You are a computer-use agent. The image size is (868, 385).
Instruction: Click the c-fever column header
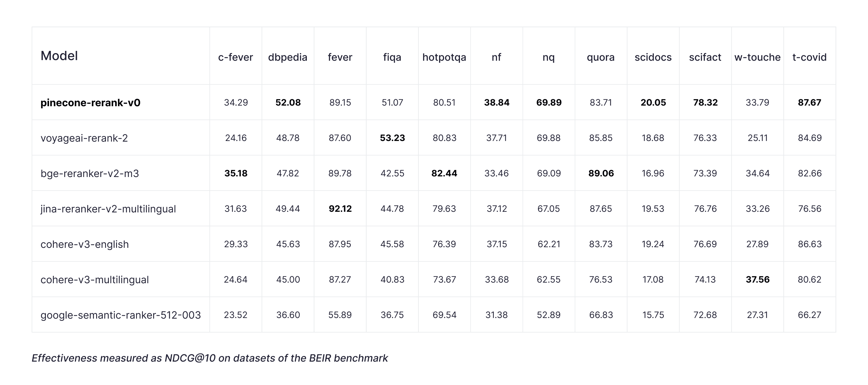pos(236,57)
